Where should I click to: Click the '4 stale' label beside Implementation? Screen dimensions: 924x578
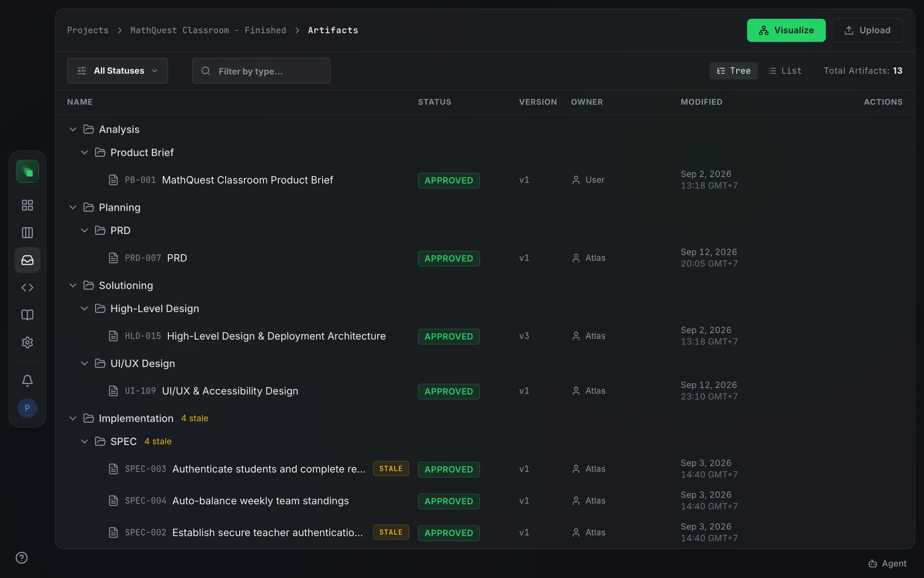pyautogui.click(x=194, y=418)
